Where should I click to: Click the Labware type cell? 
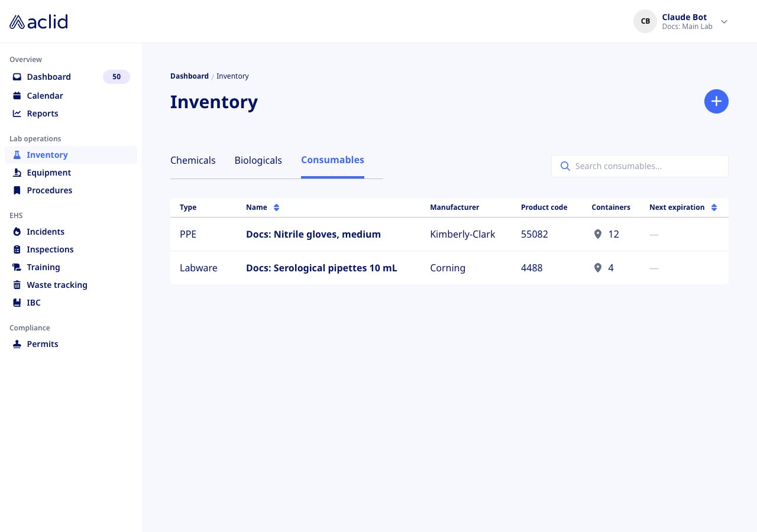[199, 268]
